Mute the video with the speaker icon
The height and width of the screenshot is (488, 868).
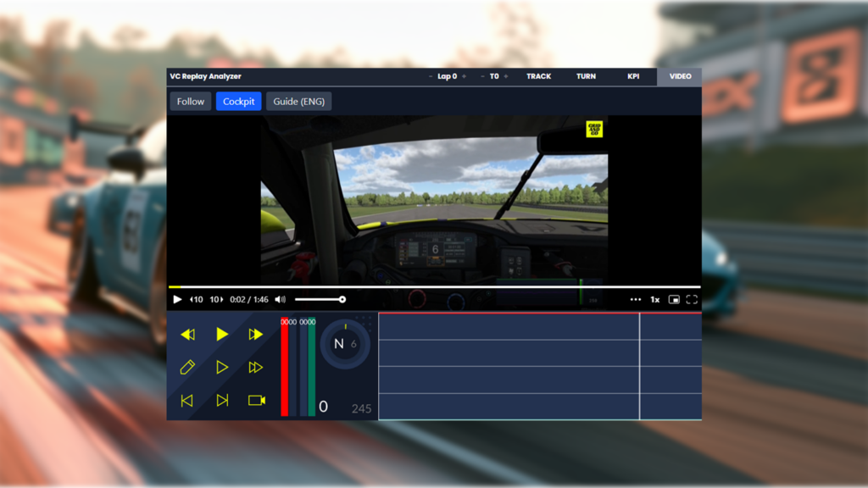point(281,299)
